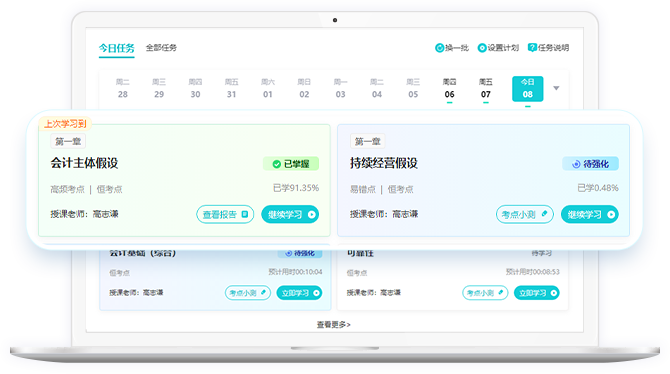This screenshot has height=374, width=670.
Task: Select date 周五 31
Action: (232, 88)
